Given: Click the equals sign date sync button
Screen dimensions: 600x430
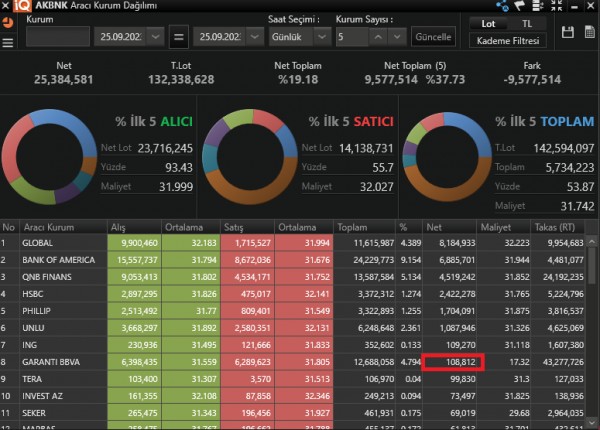Looking at the screenshot, I should [179, 37].
